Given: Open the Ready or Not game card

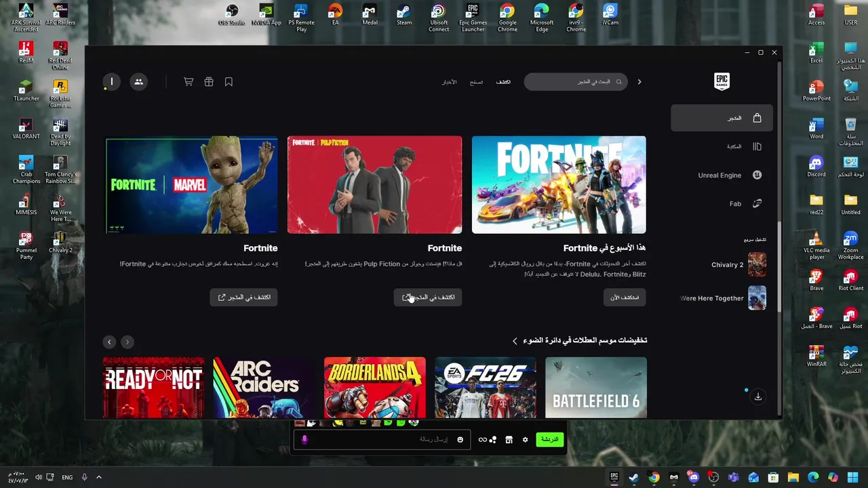Looking at the screenshot, I should click(x=153, y=388).
